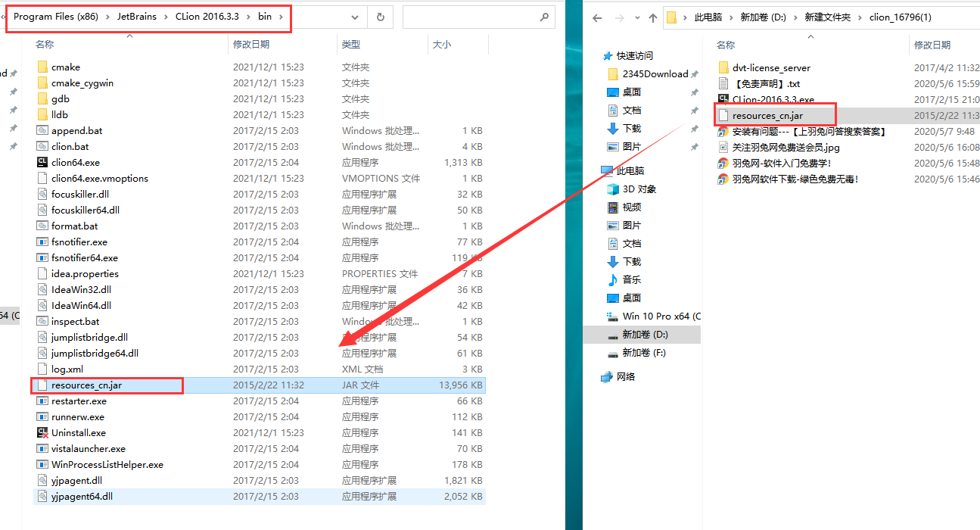Click the Program Files (x86) breadcrumb segment
980x530 pixels.
click(57, 17)
